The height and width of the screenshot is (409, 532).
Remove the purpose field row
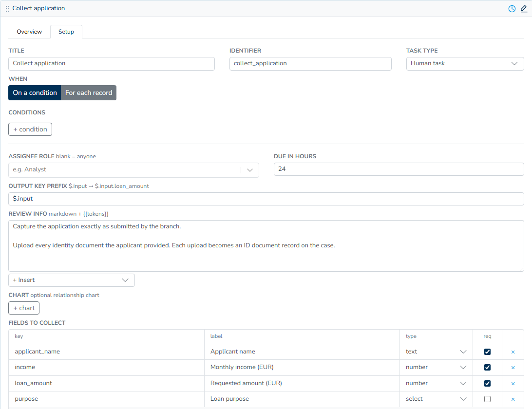coord(513,399)
